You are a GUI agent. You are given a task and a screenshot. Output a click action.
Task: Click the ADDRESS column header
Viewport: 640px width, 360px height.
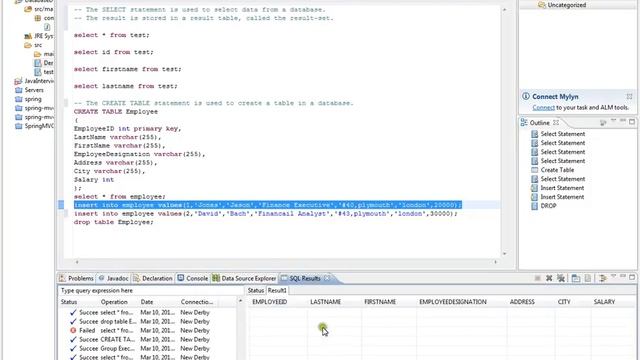[522, 302]
